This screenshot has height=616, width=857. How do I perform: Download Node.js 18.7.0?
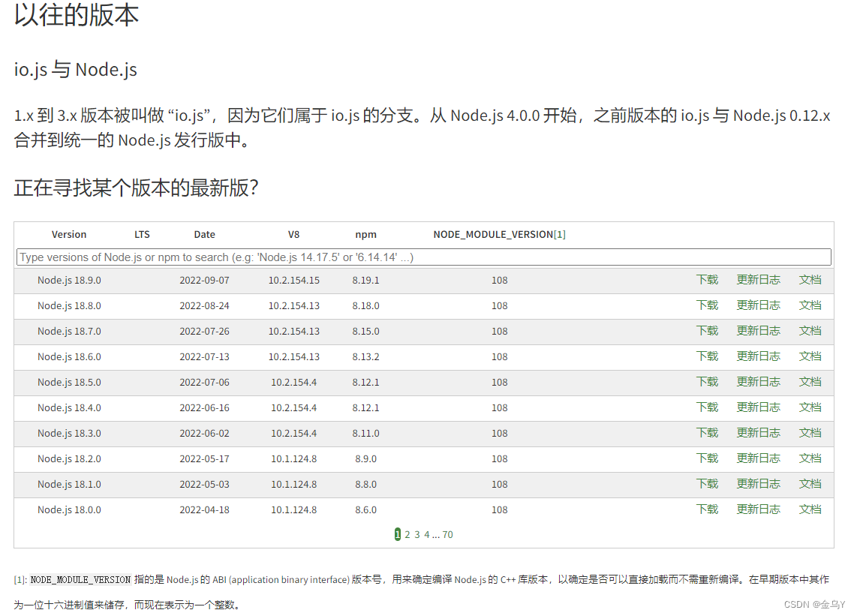[x=707, y=331]
